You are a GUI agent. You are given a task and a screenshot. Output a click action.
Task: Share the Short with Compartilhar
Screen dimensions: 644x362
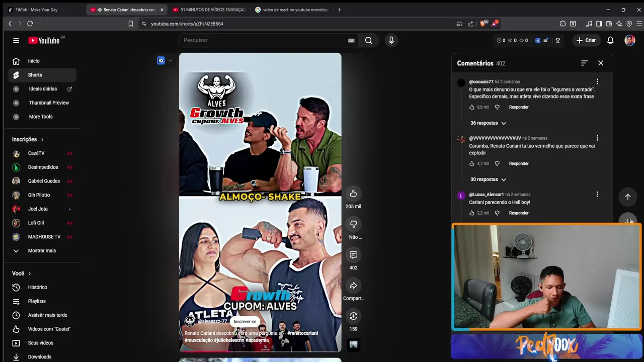pyautogui.click(x=353, y=286)
